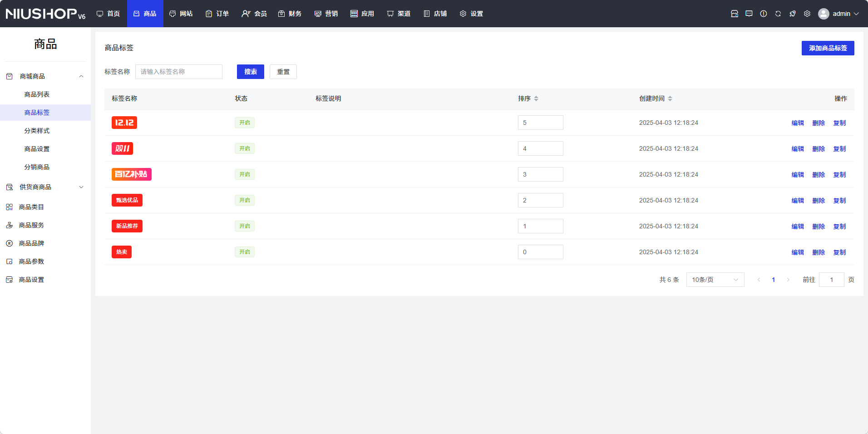Click the admin user avatar
This screenshot has height=434, width=868.
tap(823, 14)
